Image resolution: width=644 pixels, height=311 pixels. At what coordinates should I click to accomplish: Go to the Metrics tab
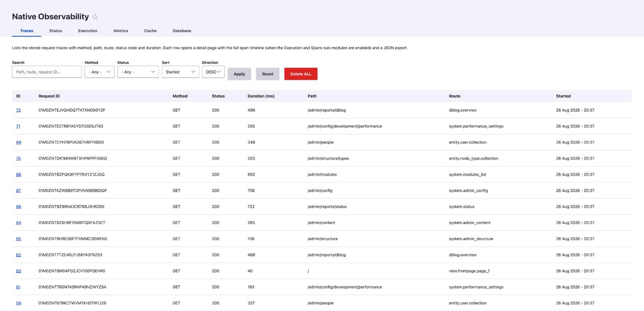click(x=121, y=31)
